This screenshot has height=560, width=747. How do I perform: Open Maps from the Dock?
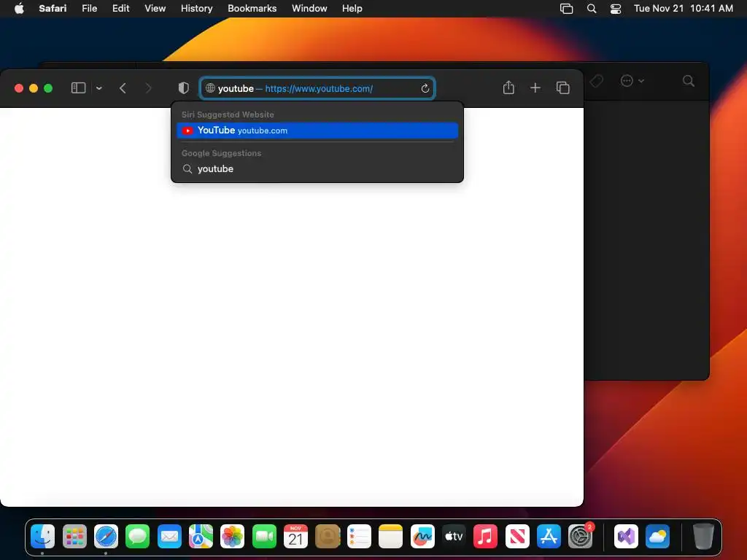[x=201, y=537]
